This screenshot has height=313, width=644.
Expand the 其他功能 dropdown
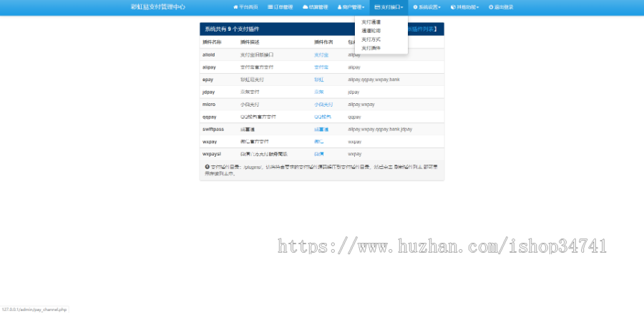tap(464, 7)
